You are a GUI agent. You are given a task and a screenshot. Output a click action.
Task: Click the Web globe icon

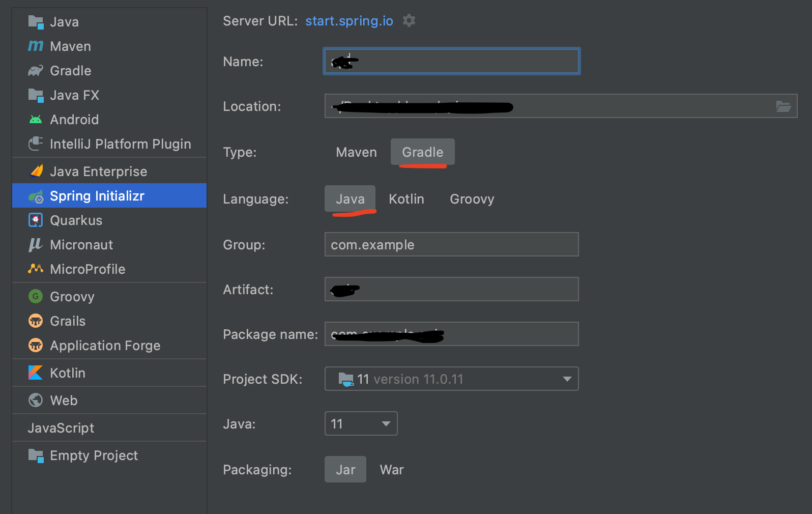coord(36,400)
